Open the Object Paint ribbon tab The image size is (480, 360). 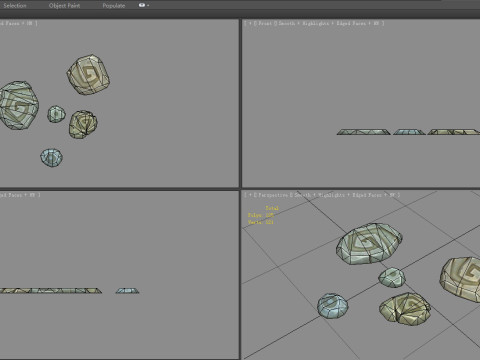[64, 5]
